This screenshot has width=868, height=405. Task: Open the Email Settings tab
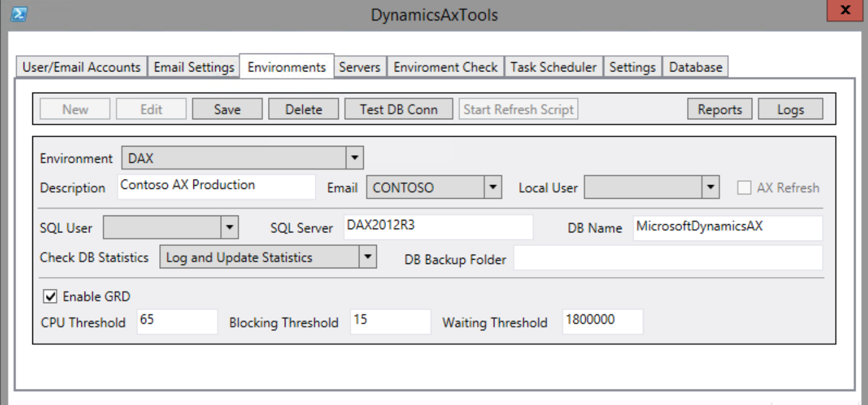pyautogui.click(x=194, y=67)
